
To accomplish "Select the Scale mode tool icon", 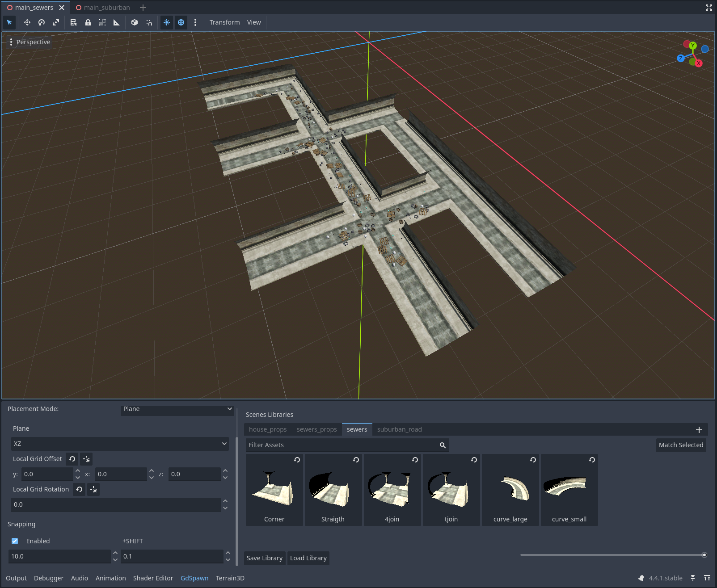I will coord(56,22).
